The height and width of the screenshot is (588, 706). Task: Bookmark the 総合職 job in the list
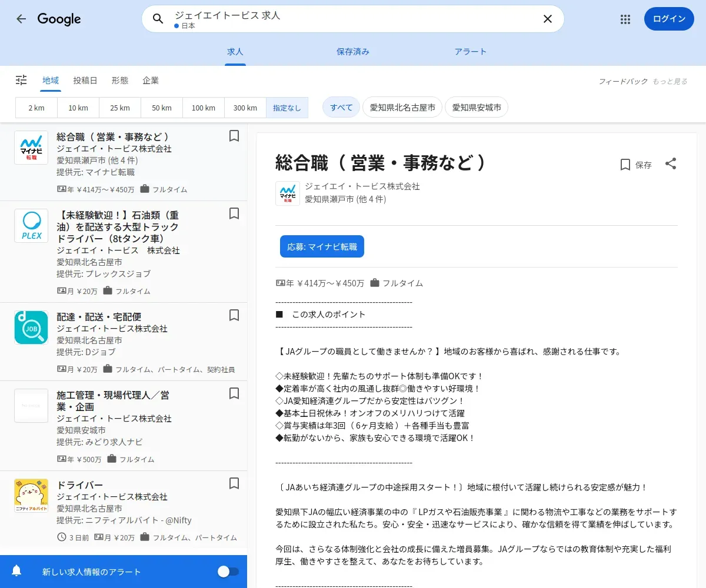pos(234,136)
